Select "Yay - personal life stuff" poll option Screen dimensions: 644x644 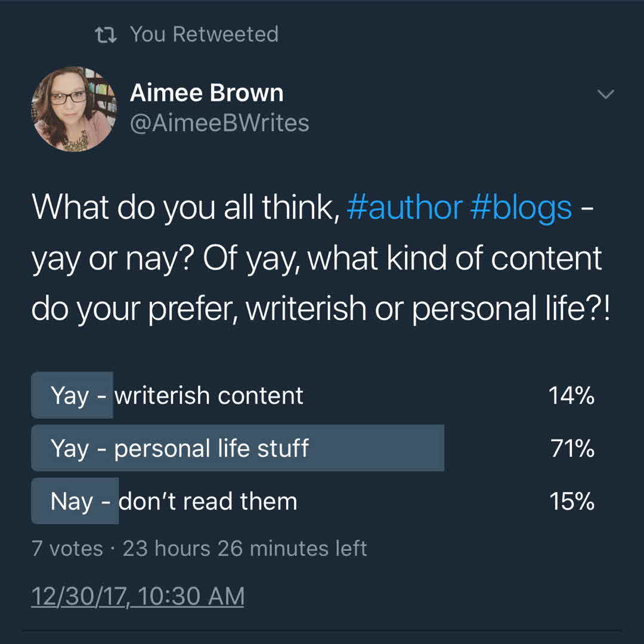(x=180, y=448)
